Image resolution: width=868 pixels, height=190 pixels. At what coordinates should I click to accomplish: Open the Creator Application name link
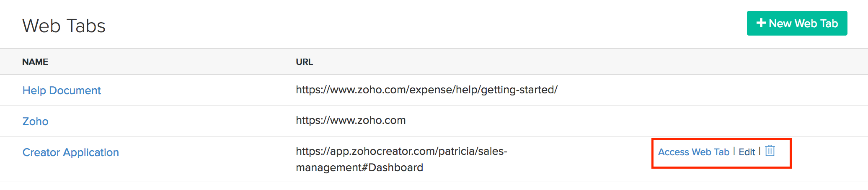point(71,152)
